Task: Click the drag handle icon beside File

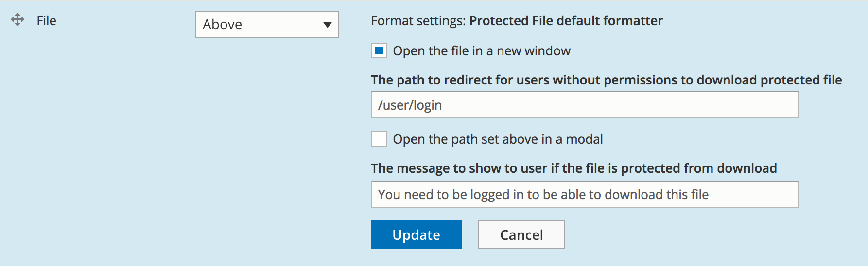Action: click(17, 20)
